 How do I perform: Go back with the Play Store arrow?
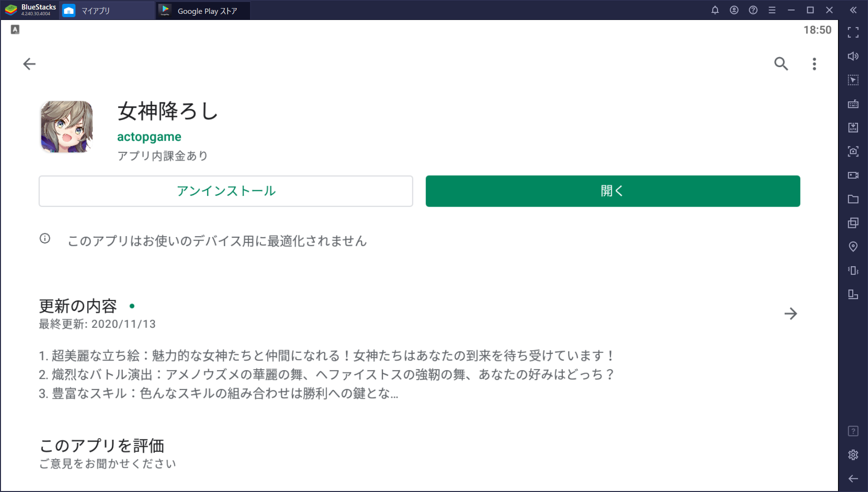click(x=29, y=64)
